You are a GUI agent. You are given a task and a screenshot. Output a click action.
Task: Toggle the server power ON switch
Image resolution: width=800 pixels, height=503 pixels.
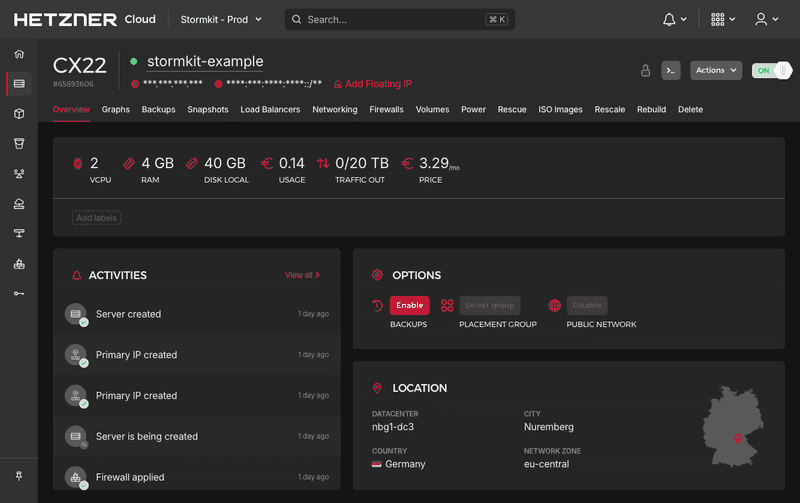tap(771, 70)
